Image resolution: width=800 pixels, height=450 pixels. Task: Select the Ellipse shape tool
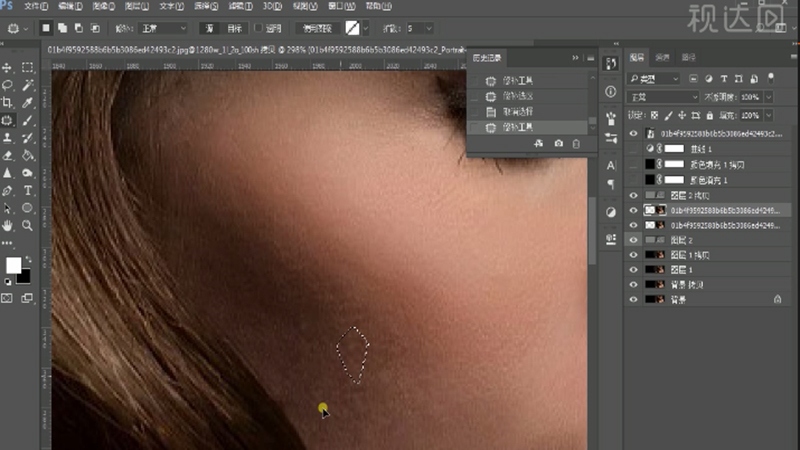(28, 208)
